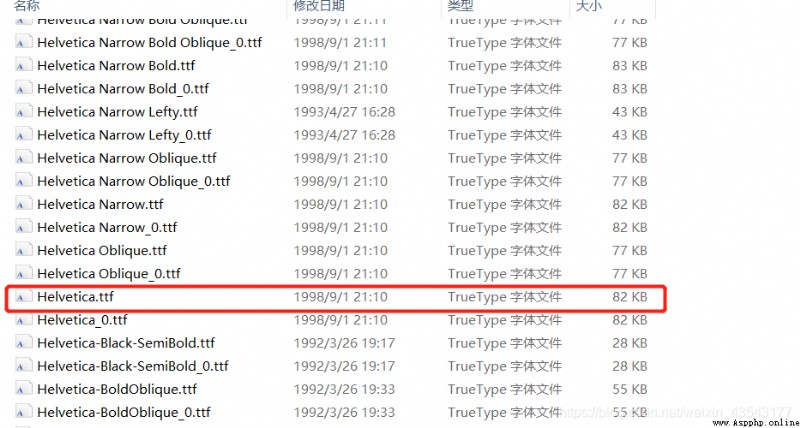Click the font icon of Helvetica.ttf
The width and height of the screenshot is (800, 428).
click(x=23, y=297)
